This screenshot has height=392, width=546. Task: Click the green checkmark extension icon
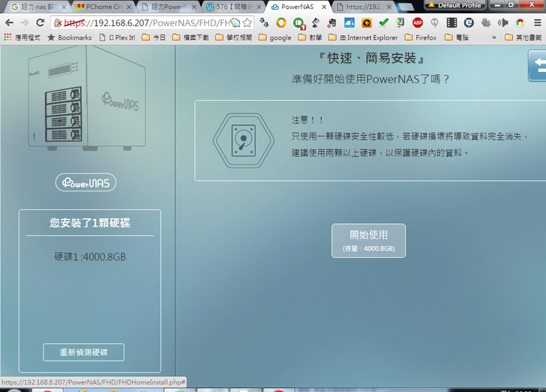383,22
